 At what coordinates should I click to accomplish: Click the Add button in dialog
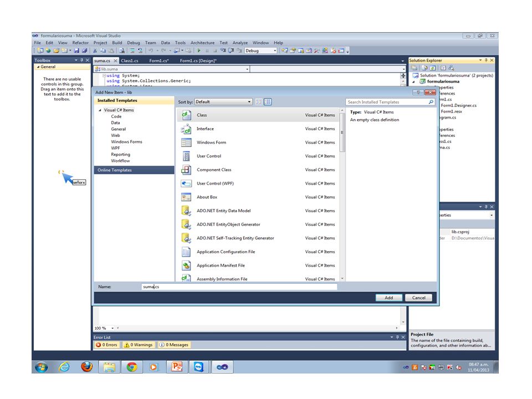389,298
